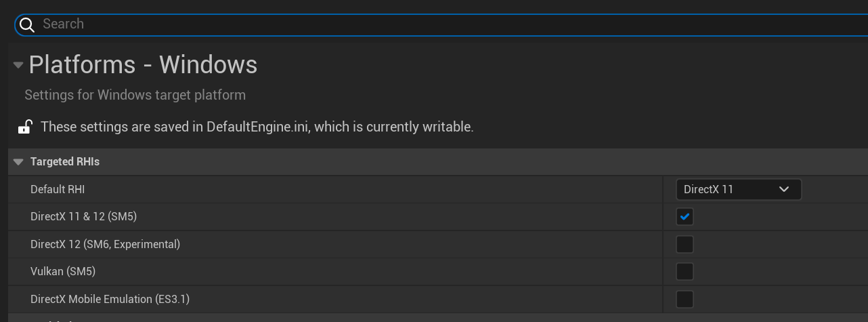Focus the Search settings field
Screen dimensions: 868x322
(x=406, y=24)
